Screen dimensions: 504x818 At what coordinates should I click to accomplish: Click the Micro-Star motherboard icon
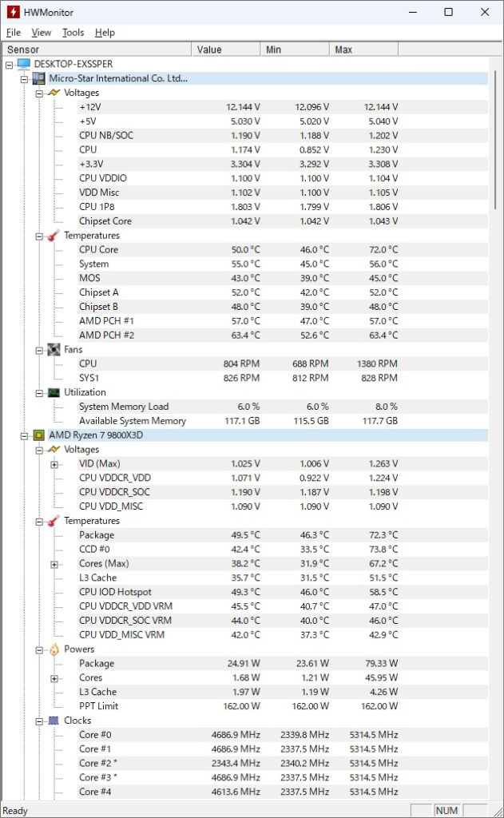coord(38,78)
